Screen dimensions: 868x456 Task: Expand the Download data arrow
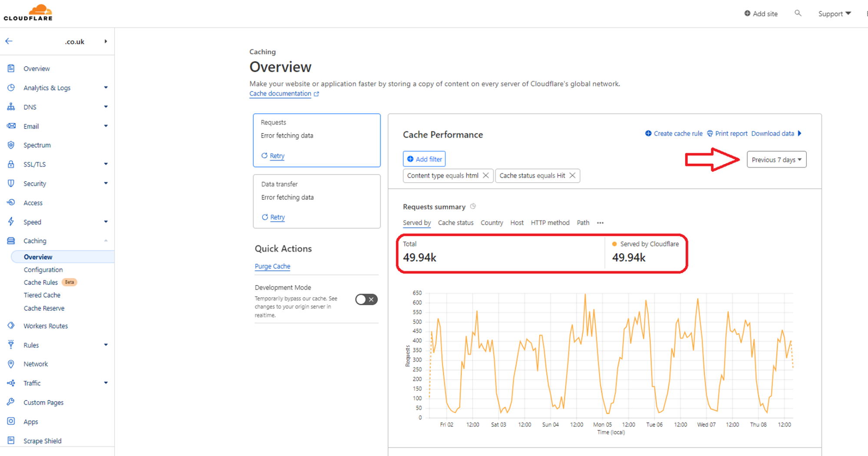tap(800, 133)
